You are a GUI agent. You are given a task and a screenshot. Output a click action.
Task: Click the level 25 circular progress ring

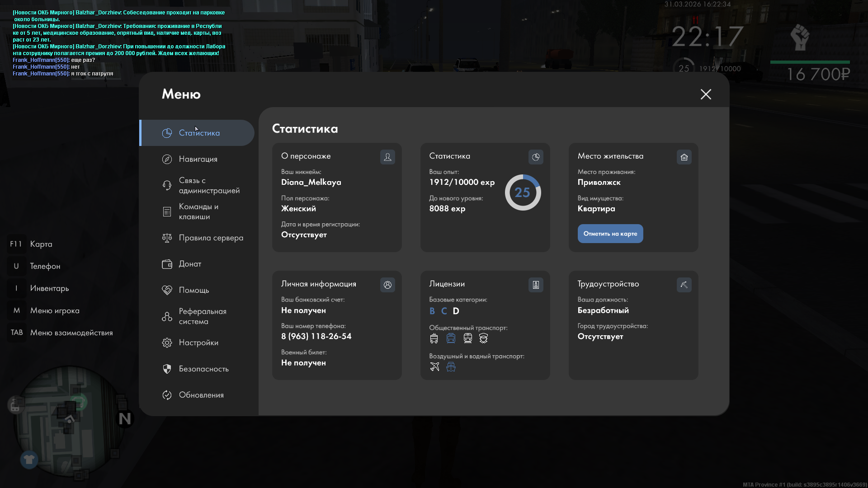[x=523, y=192]
